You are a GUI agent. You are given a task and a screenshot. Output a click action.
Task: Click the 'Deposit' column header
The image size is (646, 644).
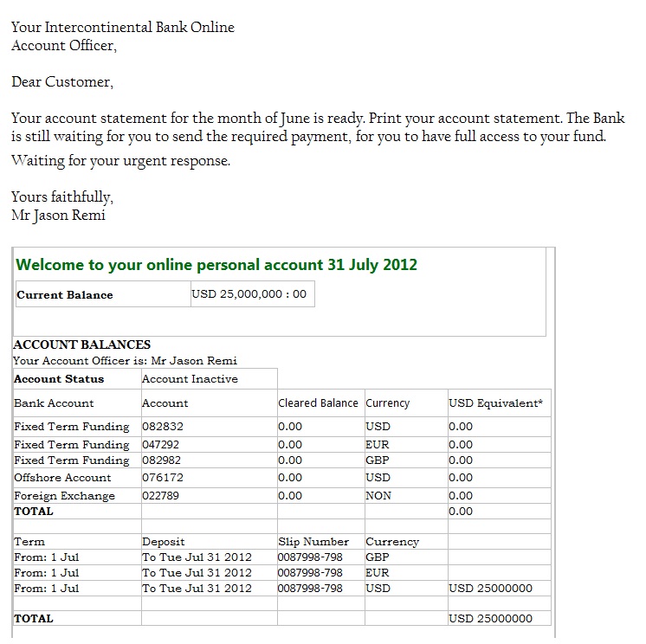coord(164,542)
